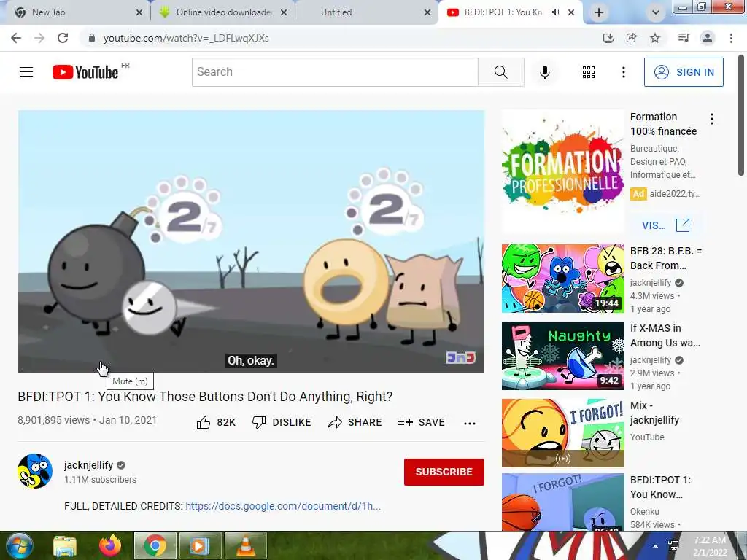The image size is (747, 560).
Task: Open the jacknjellify channel name link
Action: pyautogui.click(x=88, y=465)
